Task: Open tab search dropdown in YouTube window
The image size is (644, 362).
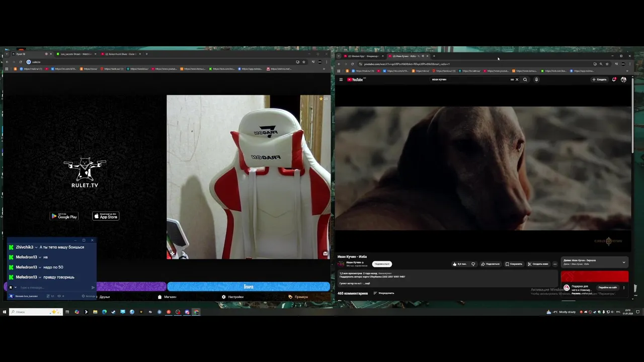Action: [x=339, y=56]
